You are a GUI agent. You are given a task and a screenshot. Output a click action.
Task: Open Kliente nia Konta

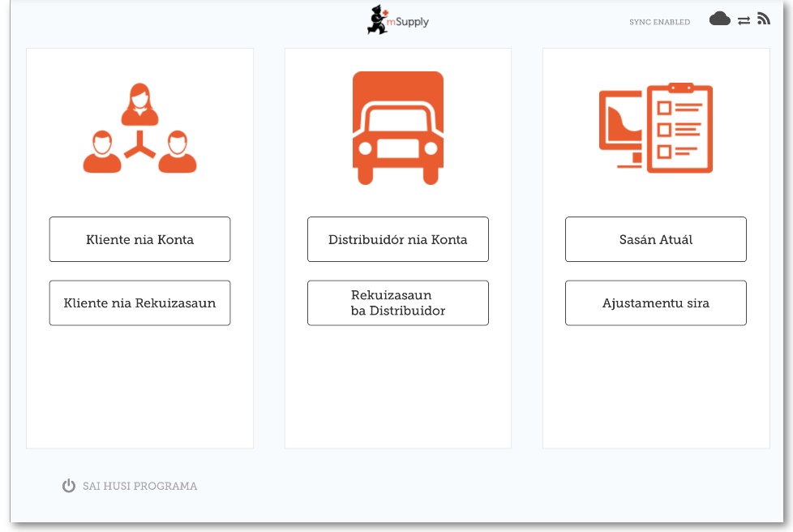[x=139, y=239]
